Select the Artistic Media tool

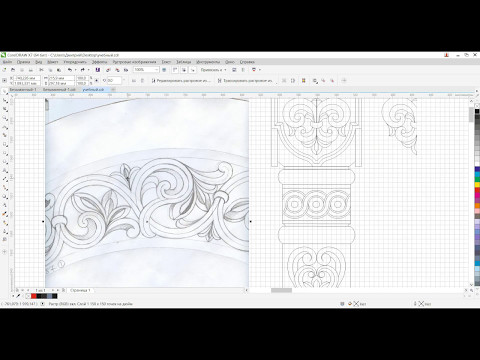pos(5,135)
